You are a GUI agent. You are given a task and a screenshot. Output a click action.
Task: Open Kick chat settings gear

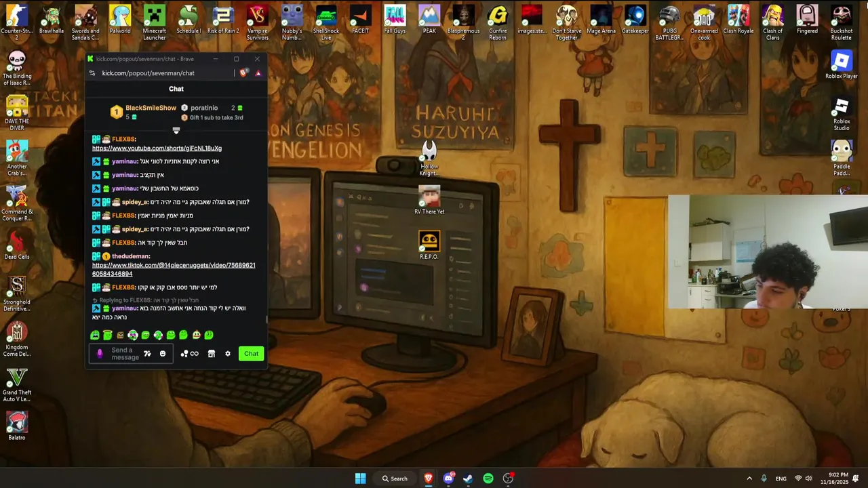coord(228,353)
